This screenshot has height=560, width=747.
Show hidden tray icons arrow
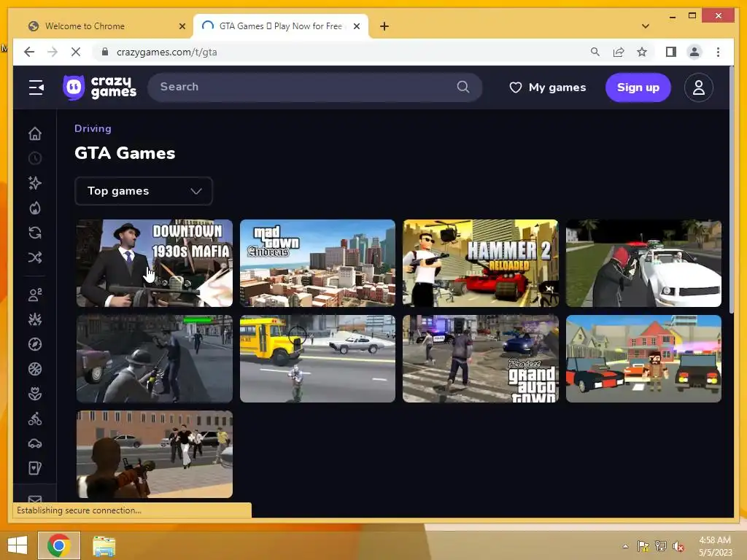coord(625,546)
